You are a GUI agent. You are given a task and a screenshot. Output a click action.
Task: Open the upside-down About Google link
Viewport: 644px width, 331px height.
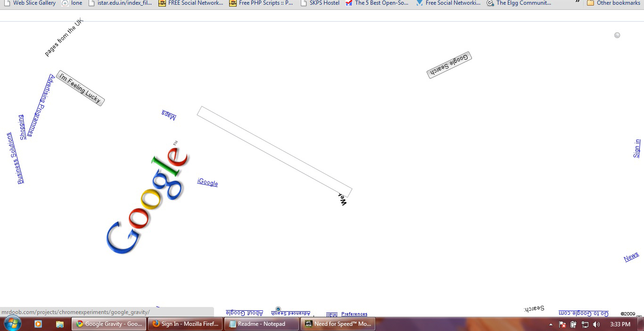[x=244, y=313]
